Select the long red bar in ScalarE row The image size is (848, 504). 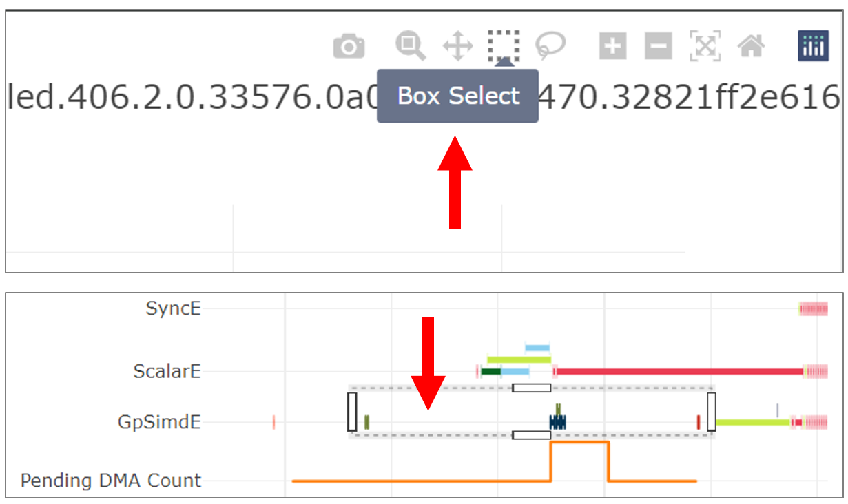[x=679, y=372]
